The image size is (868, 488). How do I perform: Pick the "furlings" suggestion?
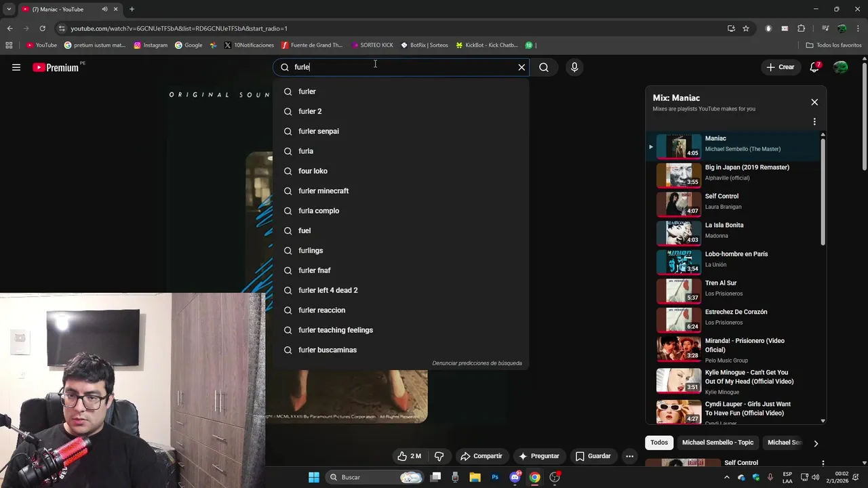pyautogui.click(x=401, y=251)
